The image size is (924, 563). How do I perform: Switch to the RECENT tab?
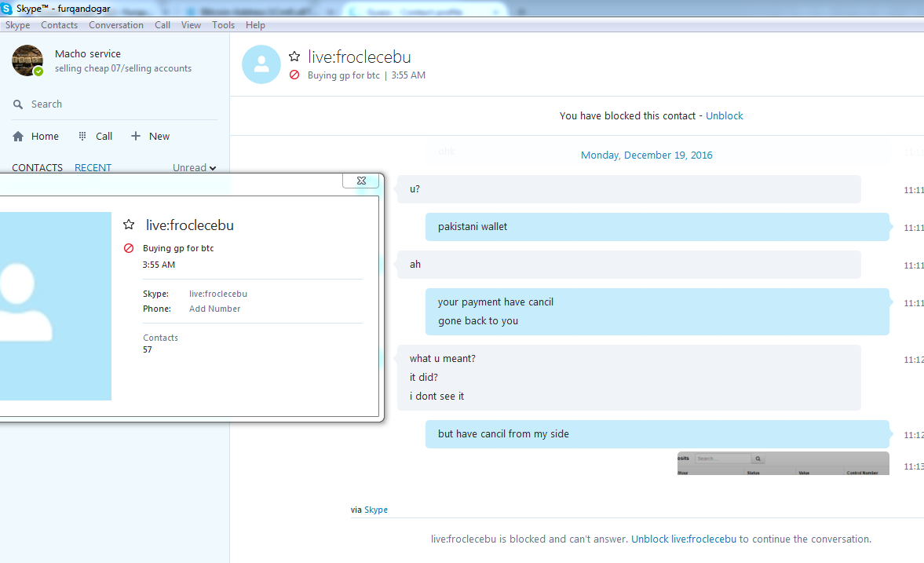coord(93,167)
